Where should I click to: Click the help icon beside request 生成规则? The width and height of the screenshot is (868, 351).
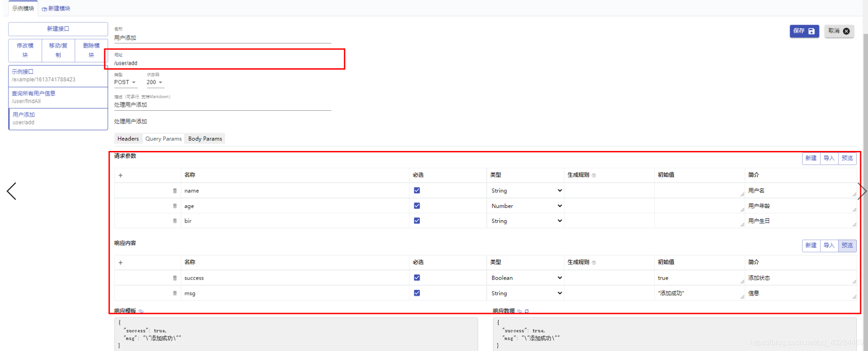594,175
